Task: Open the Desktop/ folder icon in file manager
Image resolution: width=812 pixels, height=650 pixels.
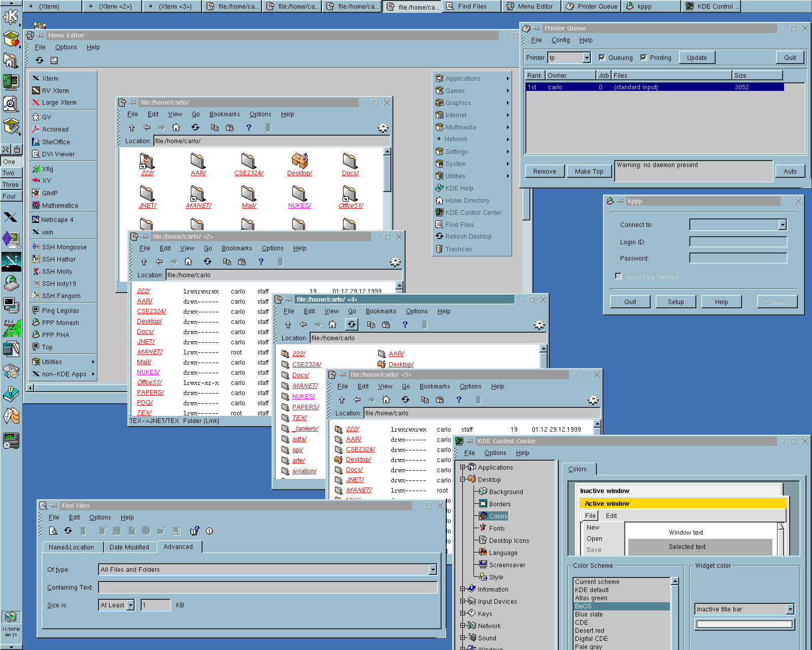Action: click(299, 161)
